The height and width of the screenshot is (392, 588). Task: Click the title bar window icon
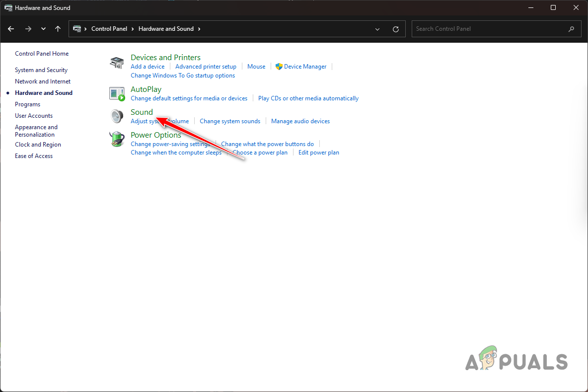(x=8, y=8)
